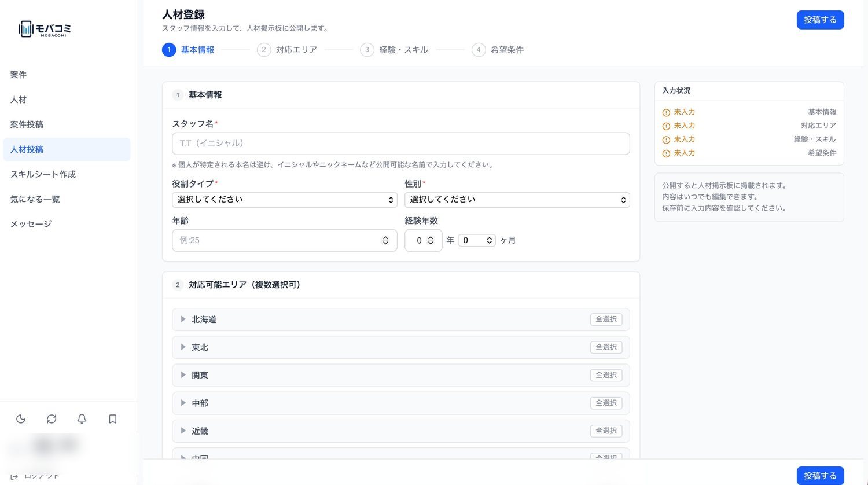The width and height of the screenshot is (868, 485).
Task: Expand the 東北 region
Action: point(183,347)
